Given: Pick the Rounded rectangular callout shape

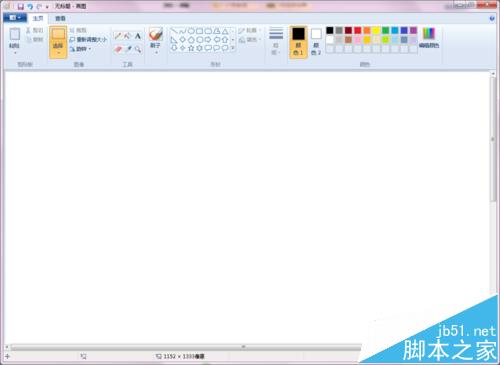Looking at the screenshot, I should click(208, 48).
